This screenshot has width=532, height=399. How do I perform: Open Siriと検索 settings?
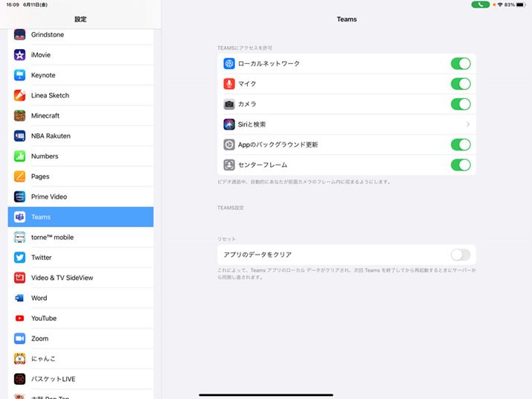tap(347, 124)
